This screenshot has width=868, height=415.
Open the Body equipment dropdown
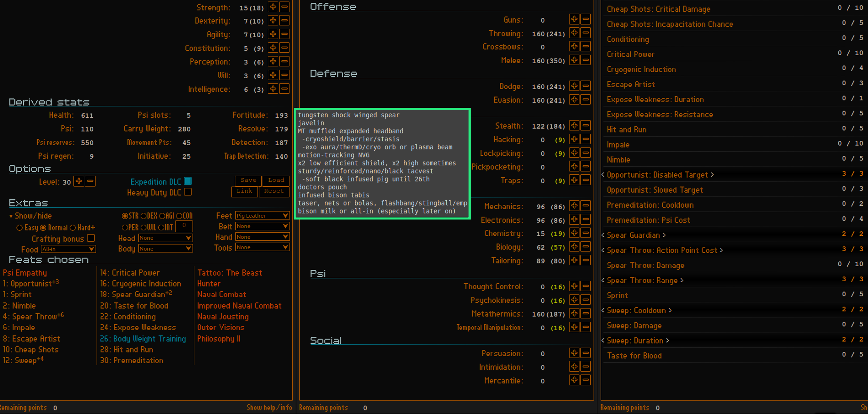165,249
